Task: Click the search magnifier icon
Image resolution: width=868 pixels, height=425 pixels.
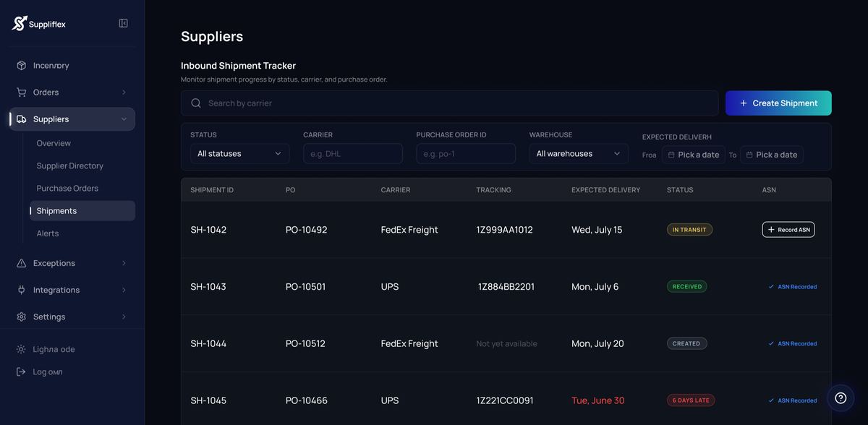Action: coord(196,103)
